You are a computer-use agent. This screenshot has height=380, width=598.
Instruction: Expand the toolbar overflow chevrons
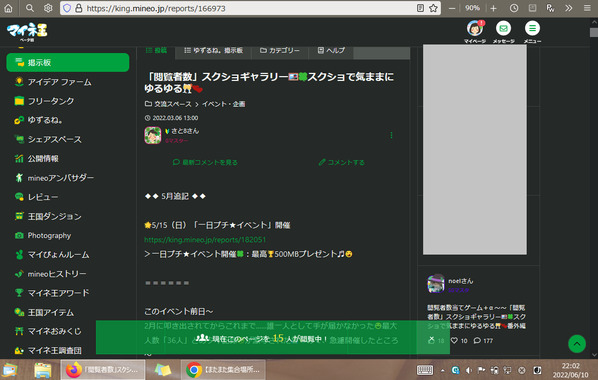(569, 8)
